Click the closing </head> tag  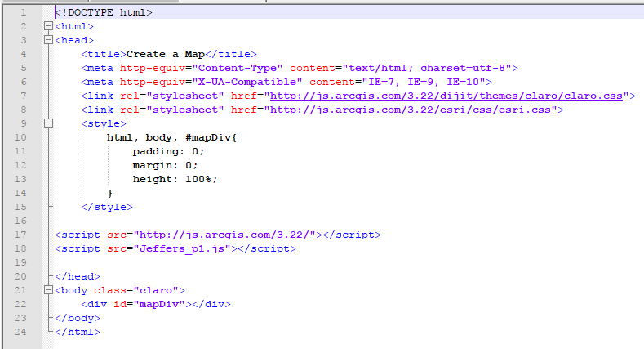tap(78, 276)
